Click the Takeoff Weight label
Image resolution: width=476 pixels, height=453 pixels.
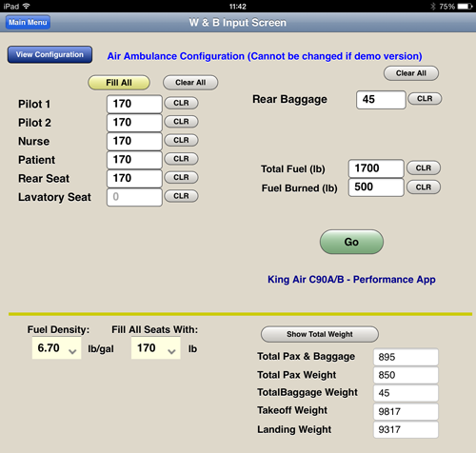click(x=292, y=410)
